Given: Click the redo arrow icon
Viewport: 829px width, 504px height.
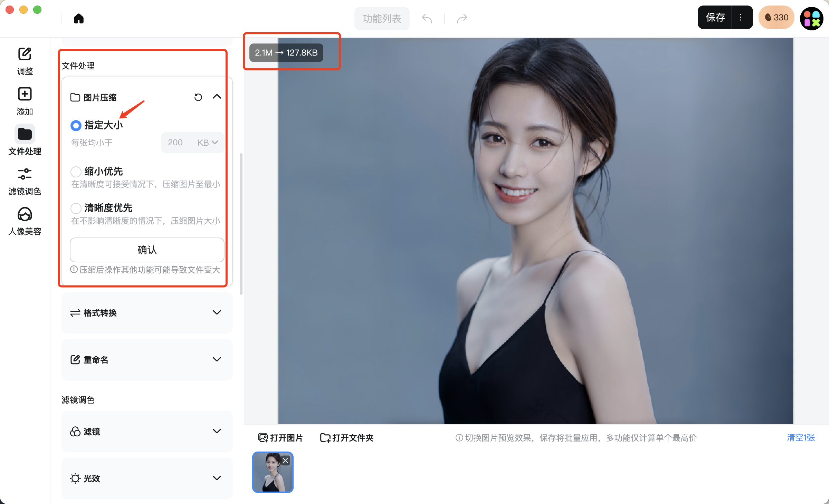Looking at the screenshot, I should tap(462, 18).
